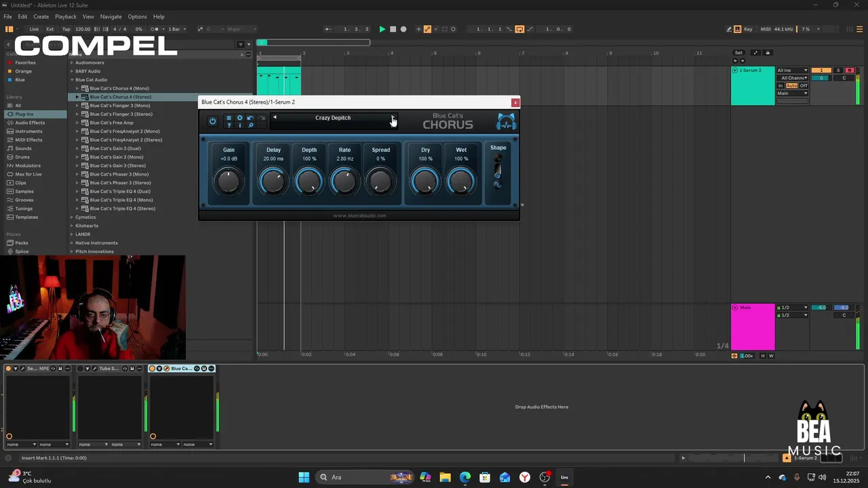868x488 pixels.
Task: Click the Solo 'S' button on Serum track
Action: click(x=838, y=70)
